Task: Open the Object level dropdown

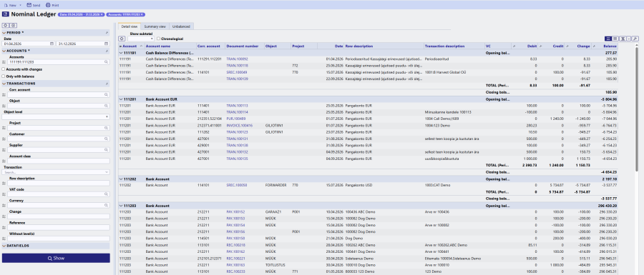Action: click(x=57, y=117)
